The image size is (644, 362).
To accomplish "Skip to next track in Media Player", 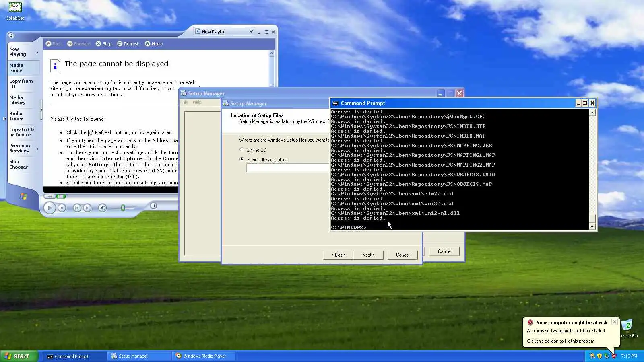I will click(87, 208).
